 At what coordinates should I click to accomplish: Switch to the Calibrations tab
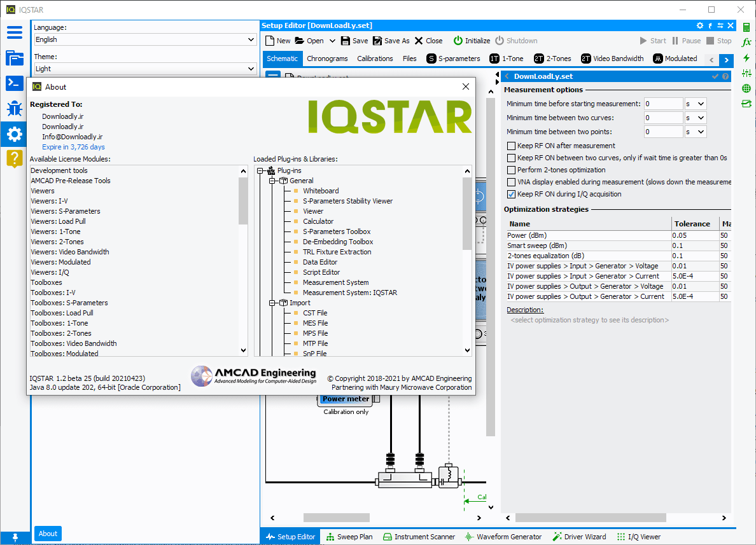click(x=375, y=59)
